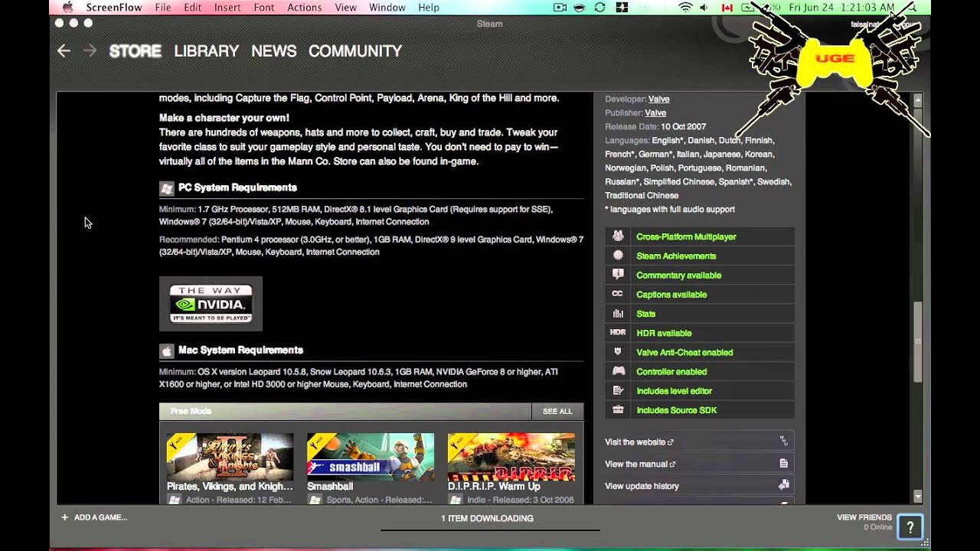Image resolution: width=980 pixels, height=551 pixels.
Task: Go forward with the right arrow
Action: pyautogui.click(x=90, y=51)
